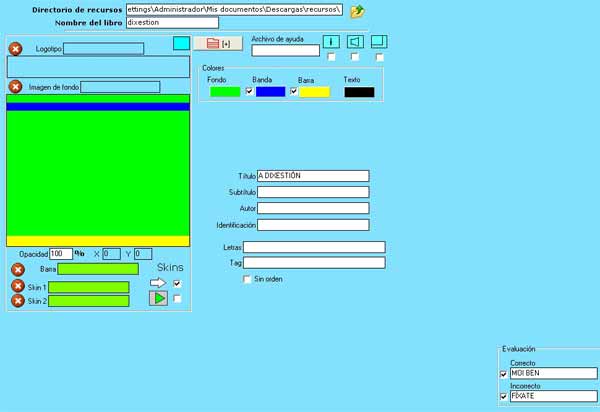Remove the Logotipo image with red X
600x412 pixels.
coord(15,48)
